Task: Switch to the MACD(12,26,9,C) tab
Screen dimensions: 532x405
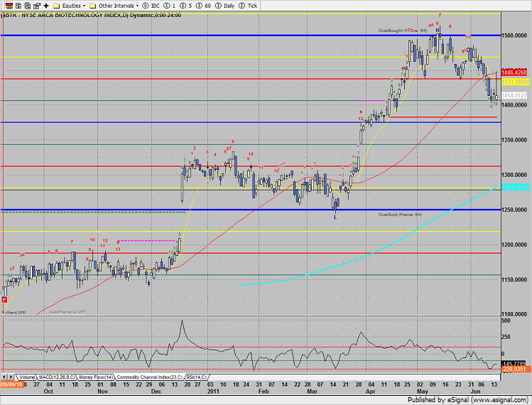Action: (56, 377)
